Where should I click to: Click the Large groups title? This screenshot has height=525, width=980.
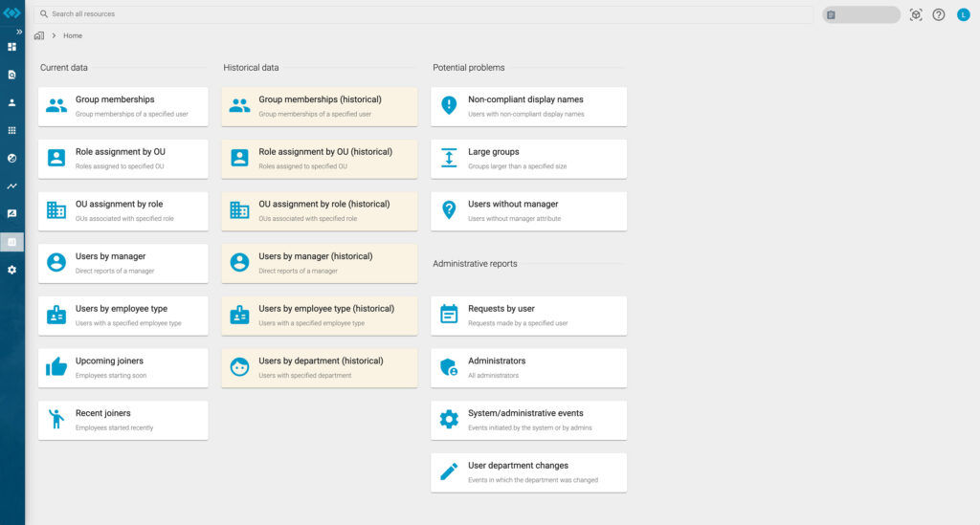[494, 152]
